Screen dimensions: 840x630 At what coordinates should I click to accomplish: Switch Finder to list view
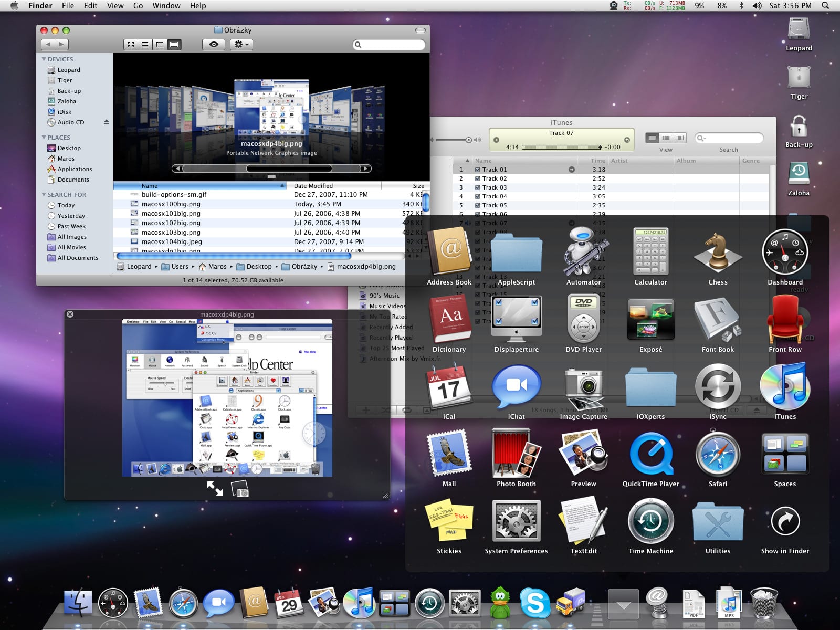tap(145, 45)
